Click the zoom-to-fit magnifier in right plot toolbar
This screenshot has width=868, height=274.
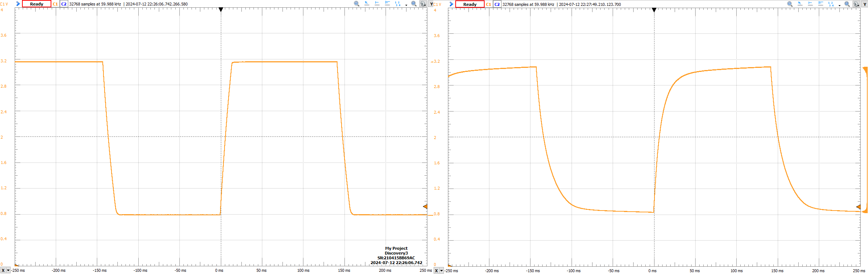pos(847,4)
